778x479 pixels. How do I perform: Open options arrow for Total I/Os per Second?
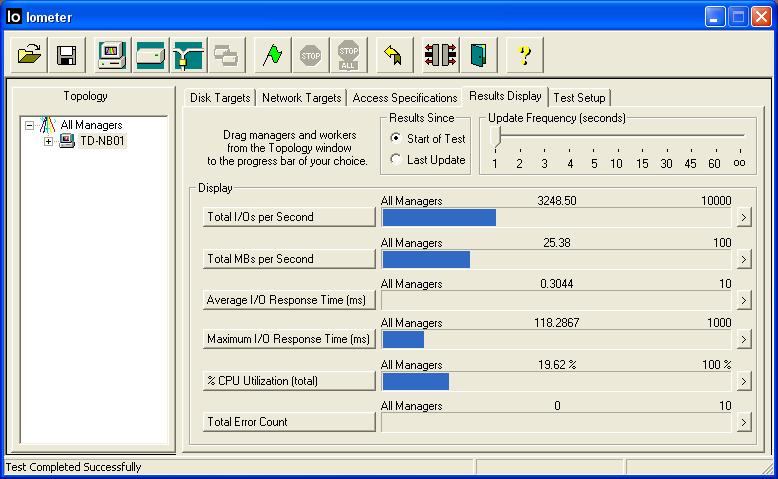(743, 217)
